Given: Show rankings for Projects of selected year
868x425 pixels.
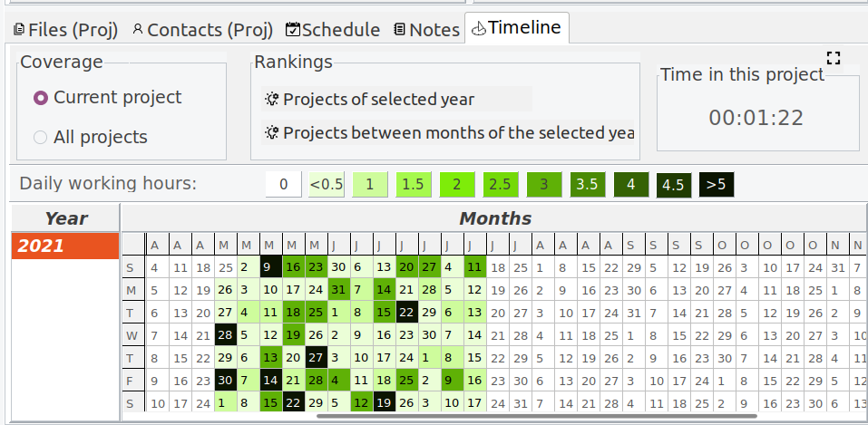Looking at the screenshot, I should (396, 99).
